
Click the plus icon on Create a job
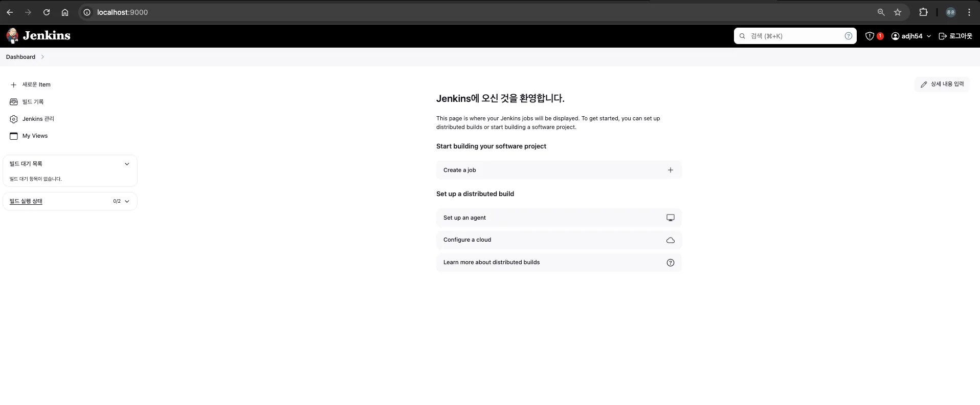coord(671,170)
